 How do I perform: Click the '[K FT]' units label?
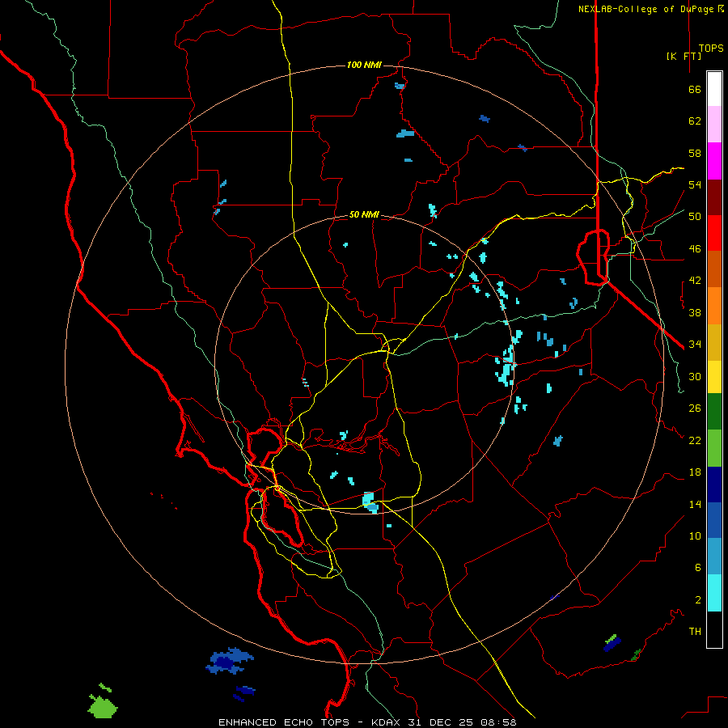pyautogui.click(x=684, y=56)
